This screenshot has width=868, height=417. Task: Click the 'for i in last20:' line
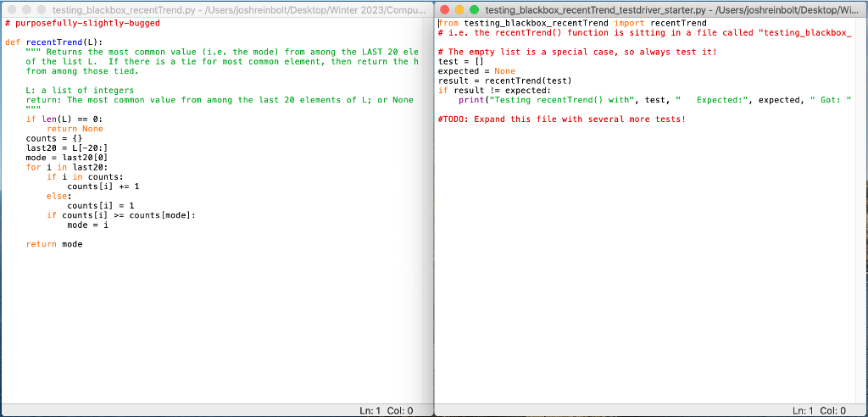pyautogui.click(x=67, y=167)
